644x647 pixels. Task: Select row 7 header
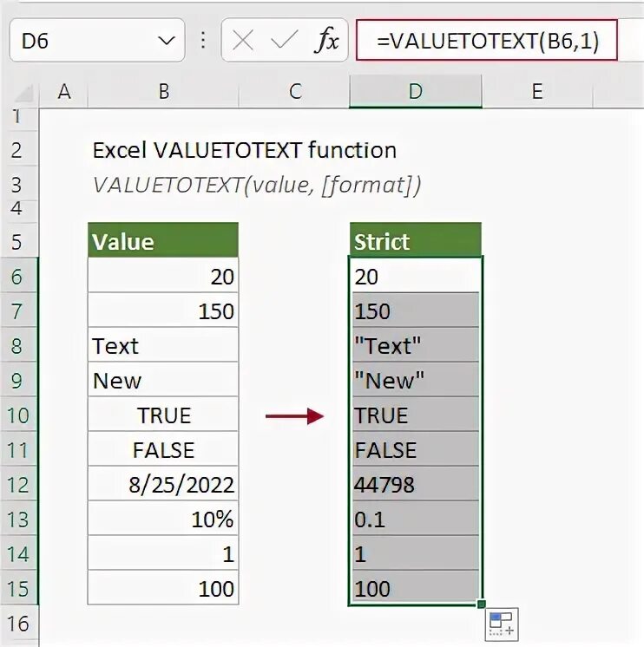pyautogui.click(x=19, y=310)
